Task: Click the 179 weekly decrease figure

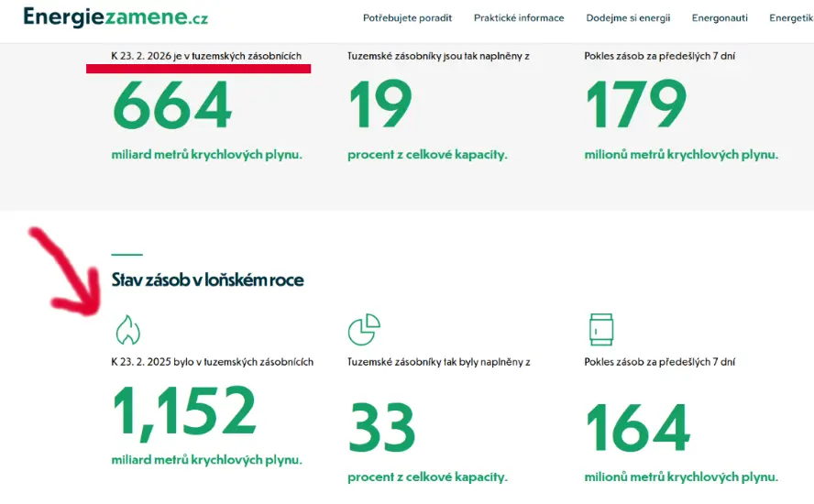Action: [635, 105]
